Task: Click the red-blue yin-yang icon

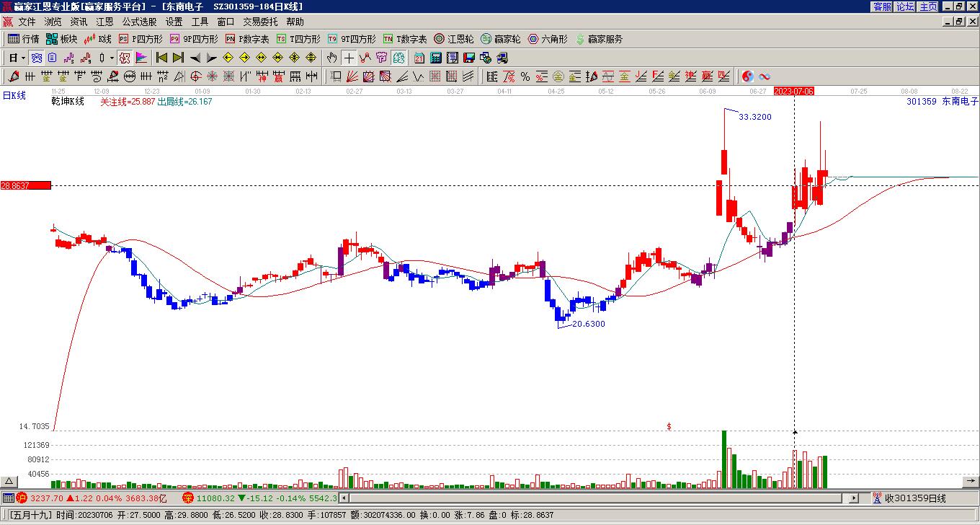Action: click(x=748, y=76)
